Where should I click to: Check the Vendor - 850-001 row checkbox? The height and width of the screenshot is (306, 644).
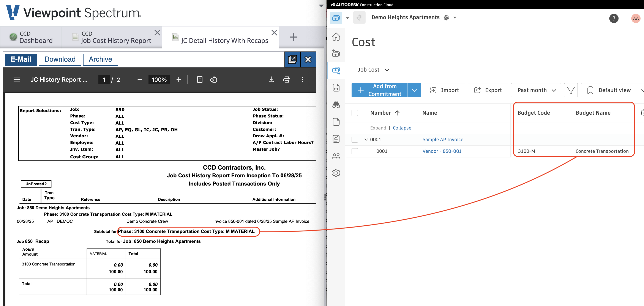(x=355, y=151)
